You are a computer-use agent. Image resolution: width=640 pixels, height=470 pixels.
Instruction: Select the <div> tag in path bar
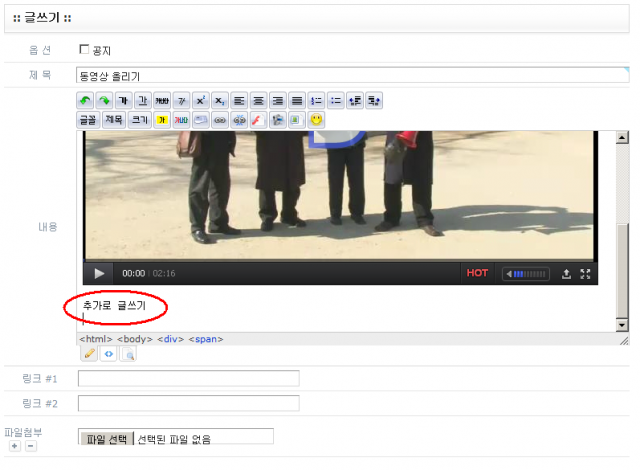[x=171, y=339]
